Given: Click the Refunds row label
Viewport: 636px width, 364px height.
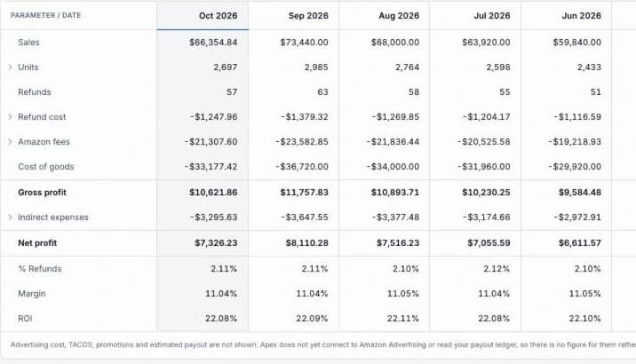Looking at the screenshot, I should (x=35, y=92).
